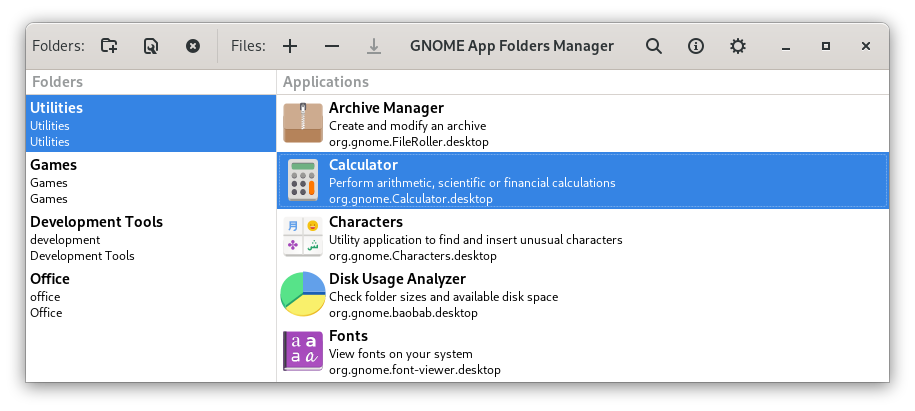Click the Archive Manager box icon
This screenshot has width=915, height=411.
[x=303, y=123]
